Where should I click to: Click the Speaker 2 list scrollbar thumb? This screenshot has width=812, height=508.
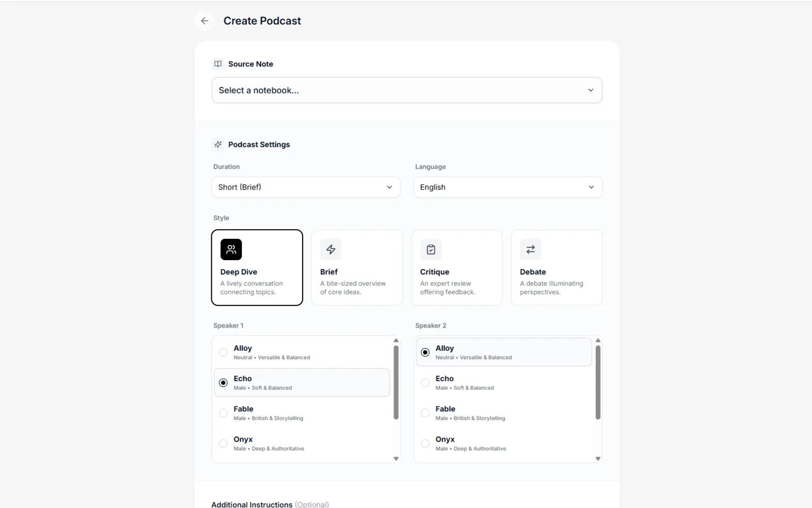(598, 382)
